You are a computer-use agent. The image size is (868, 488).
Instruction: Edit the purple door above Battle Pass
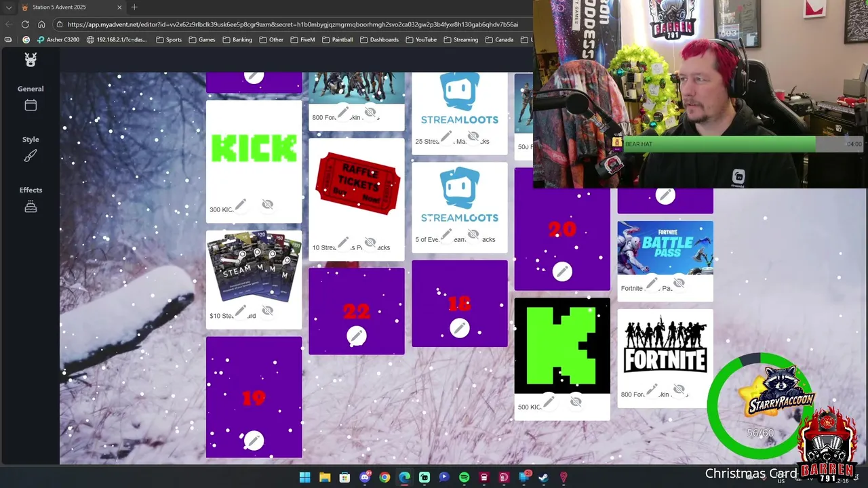coord(665,196)
